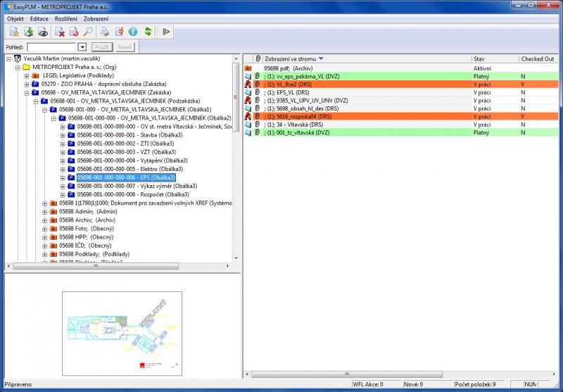Click the tree horizontal scrollbar thumb
This screenshot has height=392, width=563.
point(96,266)
